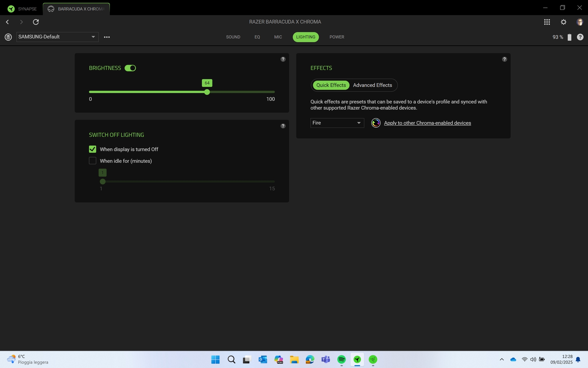
Task: Open the Windows Start menu
Action: click(215, 360)
